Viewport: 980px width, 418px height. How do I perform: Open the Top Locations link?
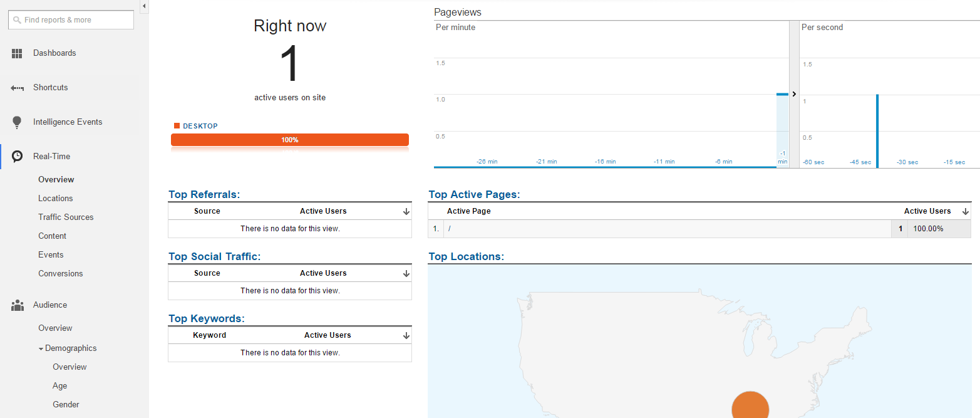tap(466, 257)
